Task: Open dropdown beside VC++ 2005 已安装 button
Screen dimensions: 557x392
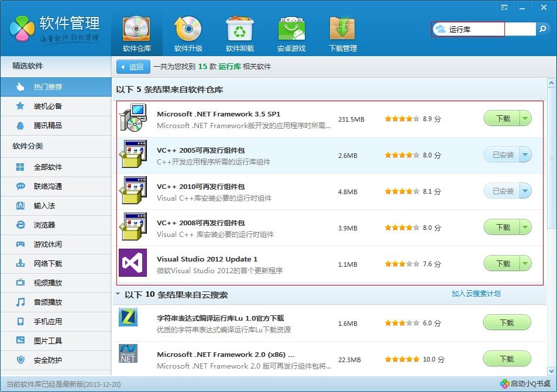Action: pyautogui.click(x=525, y=155)
